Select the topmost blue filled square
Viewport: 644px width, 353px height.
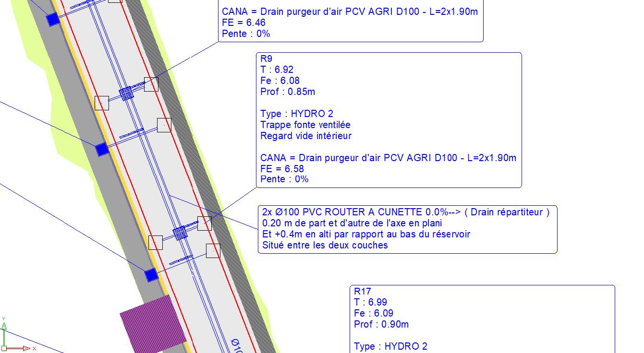[x=52, y=19]
